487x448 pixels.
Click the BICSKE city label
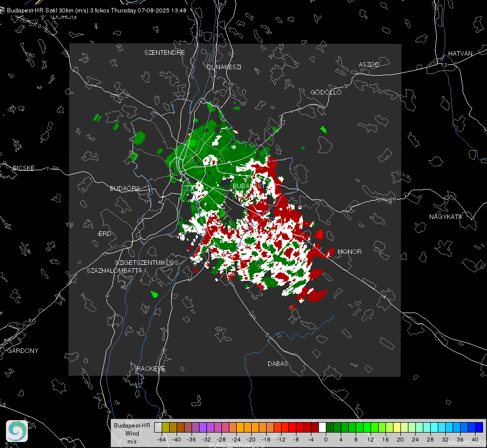pos(23,168)
